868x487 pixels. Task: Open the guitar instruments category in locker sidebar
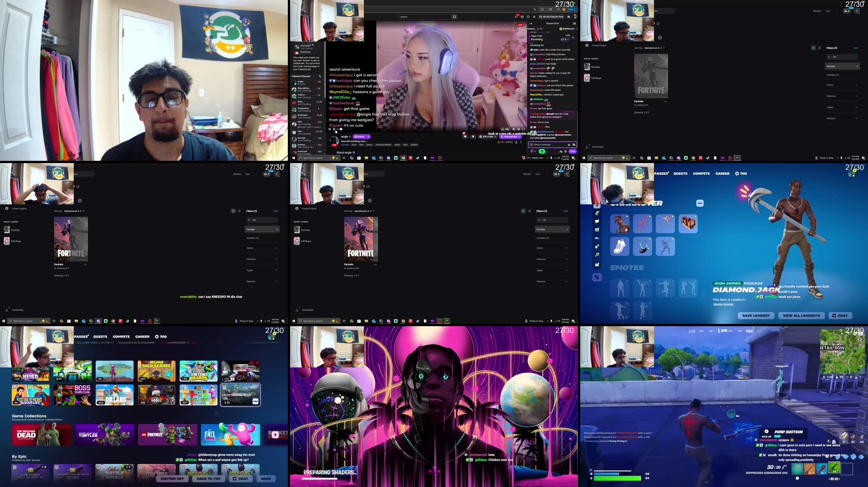click(597, 246)
